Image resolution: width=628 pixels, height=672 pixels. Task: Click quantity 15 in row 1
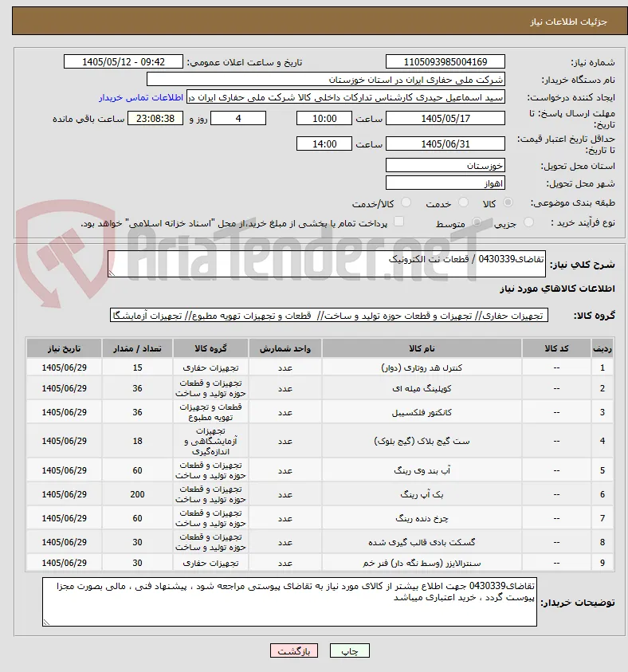137,367
